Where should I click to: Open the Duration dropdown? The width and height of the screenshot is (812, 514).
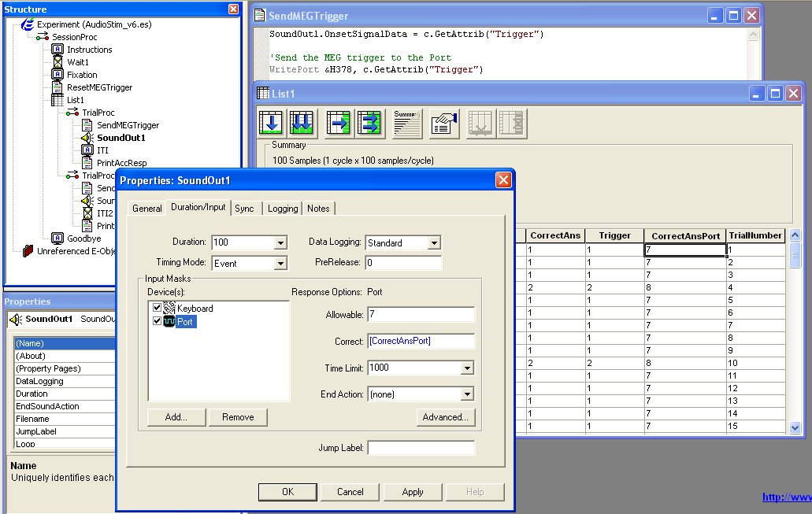tap(280, 242)
